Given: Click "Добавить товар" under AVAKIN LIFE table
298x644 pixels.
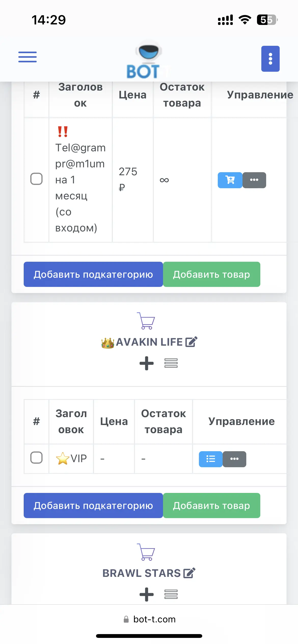Looking at the screenshot, I should (x=212, y=505).
